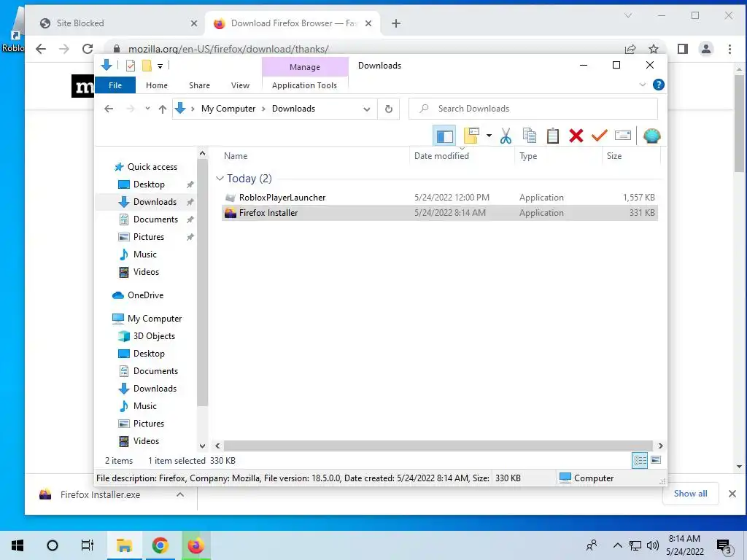Toggle the preview pane layout icon
This screenshot has width=747, height=560.
coord(444,136)
